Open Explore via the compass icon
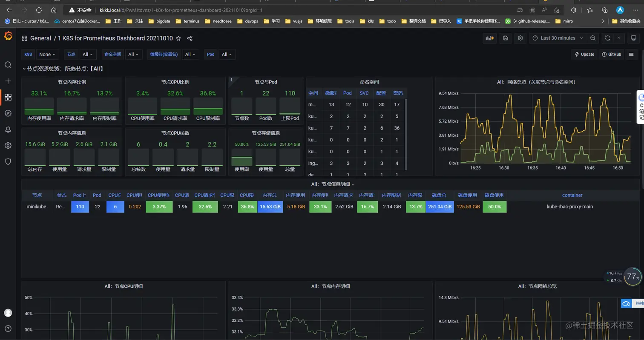The height and width of the screenshot is (340, 644). (8, 113)
